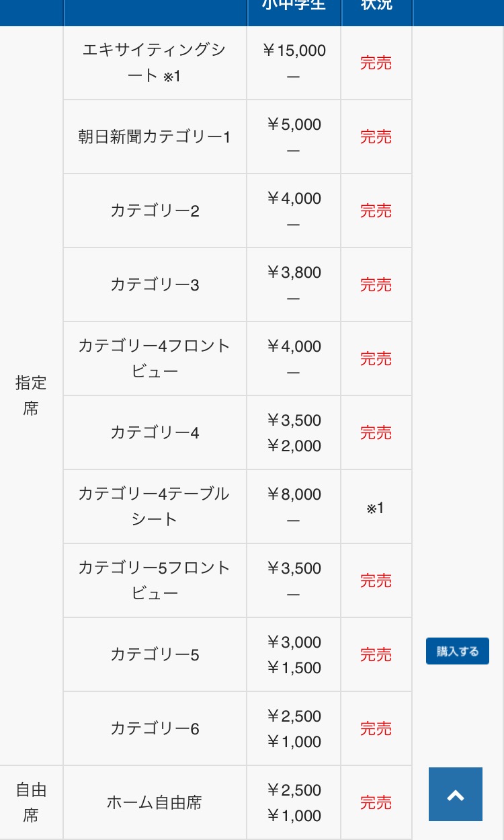Tap the 完売 status for エキサイティングシート
The image size is (504, 840).
click(376, 63)
